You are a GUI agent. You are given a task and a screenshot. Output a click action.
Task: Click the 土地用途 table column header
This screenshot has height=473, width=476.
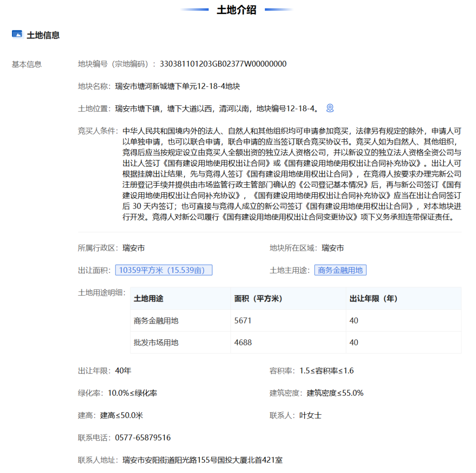[149, 299]
